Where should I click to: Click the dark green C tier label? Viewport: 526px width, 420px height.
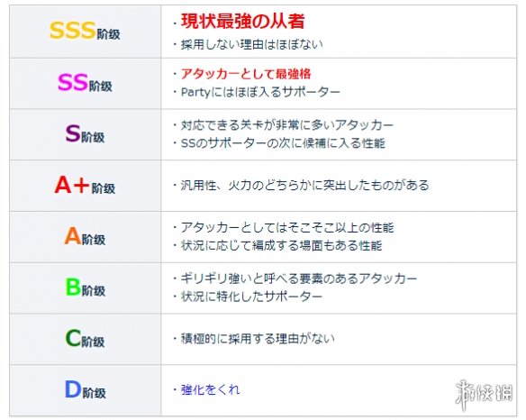[x=85, y=338]
